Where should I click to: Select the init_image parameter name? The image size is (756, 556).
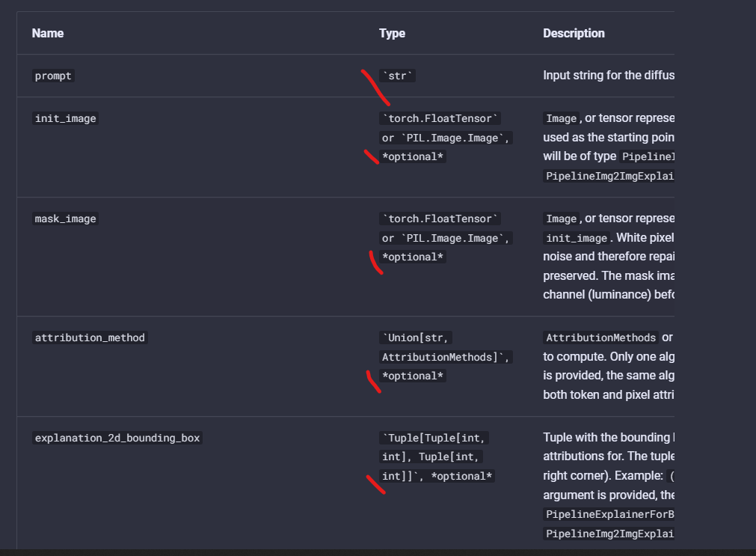click(66, 118)
